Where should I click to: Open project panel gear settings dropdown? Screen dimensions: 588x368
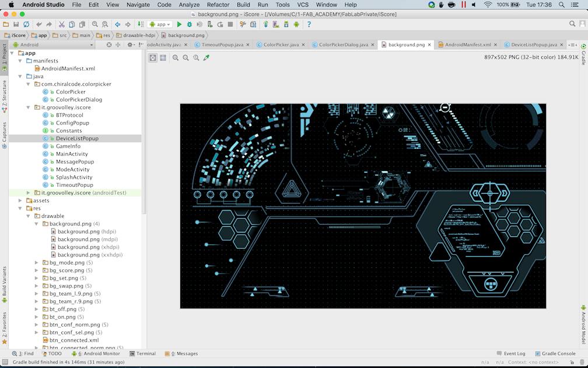pos(131,44)
